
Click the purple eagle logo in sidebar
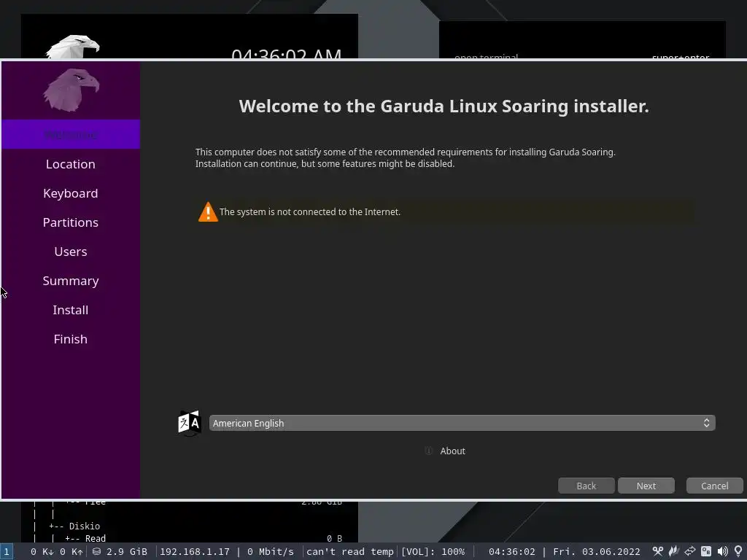(x=71, y=90)
